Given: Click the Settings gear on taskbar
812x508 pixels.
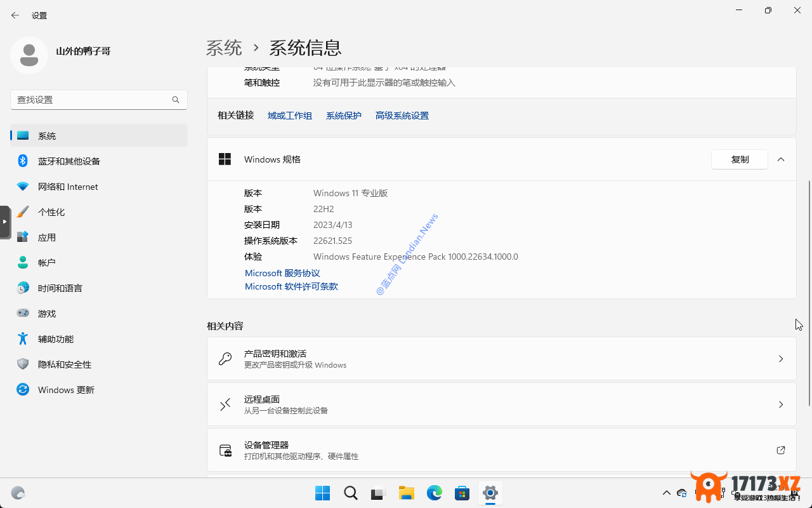Looking at the screenshot, I should [490, 493].
